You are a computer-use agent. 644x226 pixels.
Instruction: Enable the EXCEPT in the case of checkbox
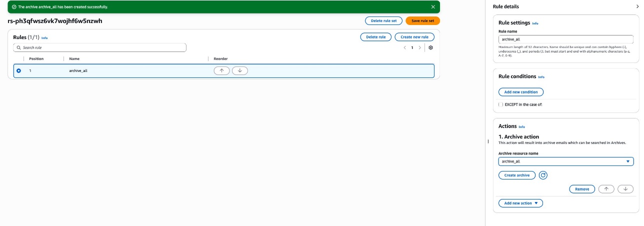(501, 104)
